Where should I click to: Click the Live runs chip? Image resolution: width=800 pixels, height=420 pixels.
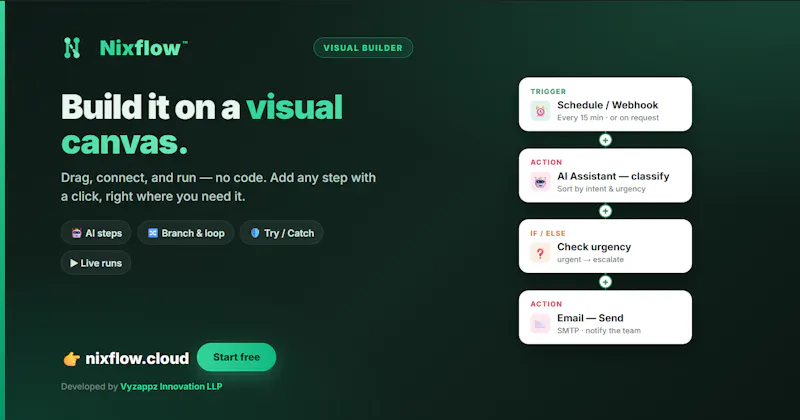(x=96, y=263)
